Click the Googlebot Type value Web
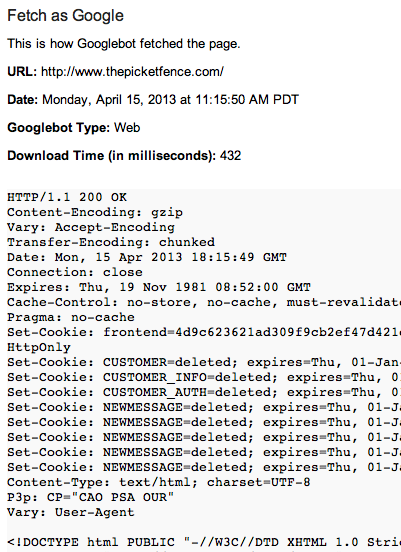 point(127,127)
